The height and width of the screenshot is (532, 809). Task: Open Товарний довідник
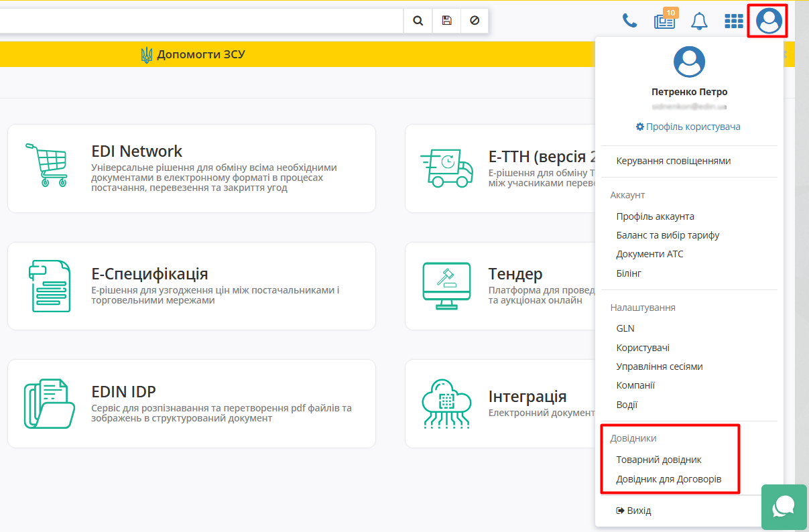point(658,460)
